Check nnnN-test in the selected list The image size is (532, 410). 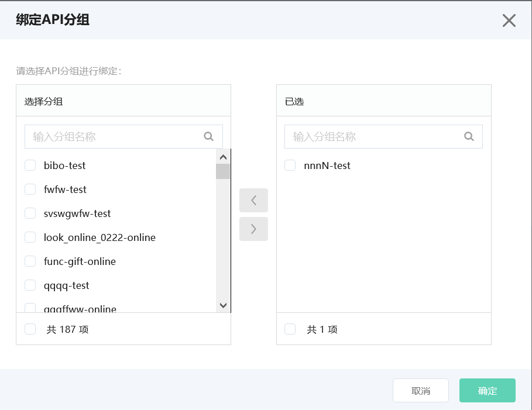(x=290, y=166)
